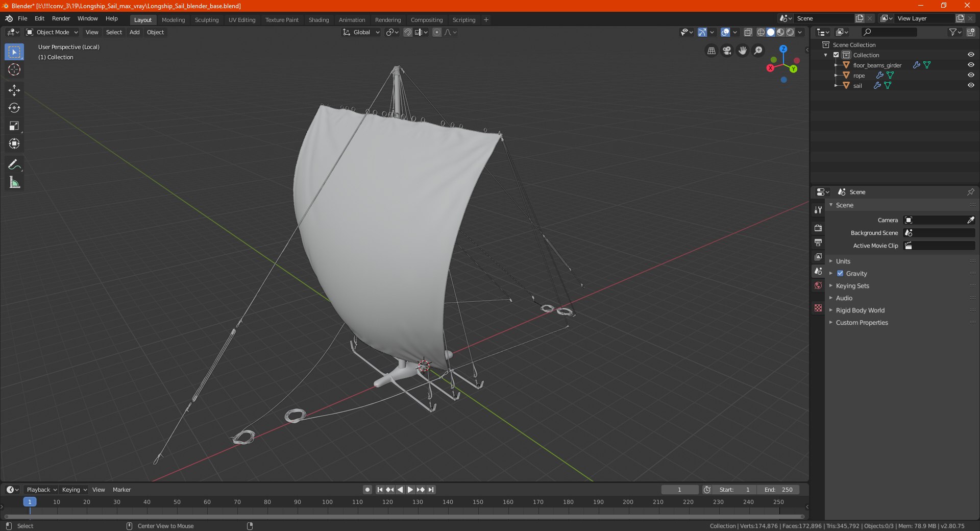Viewport: 980px width, 531px height.
Task: Open the Output properties tab
Action: click(818, 243)
